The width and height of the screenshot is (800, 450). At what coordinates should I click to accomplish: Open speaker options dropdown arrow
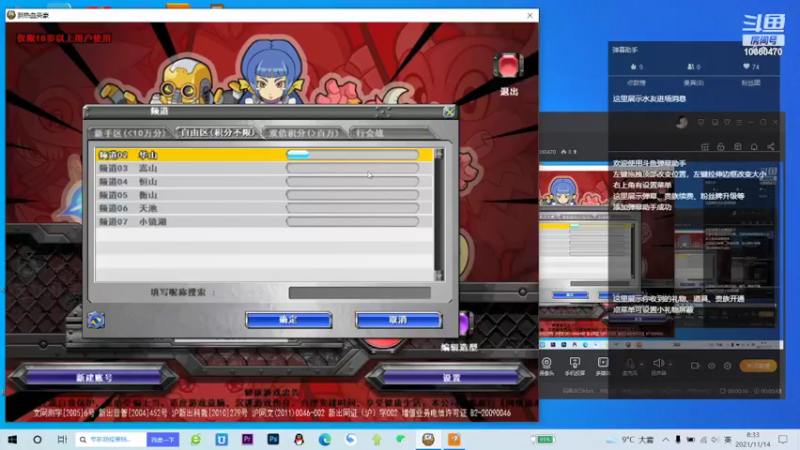point(670,364)
